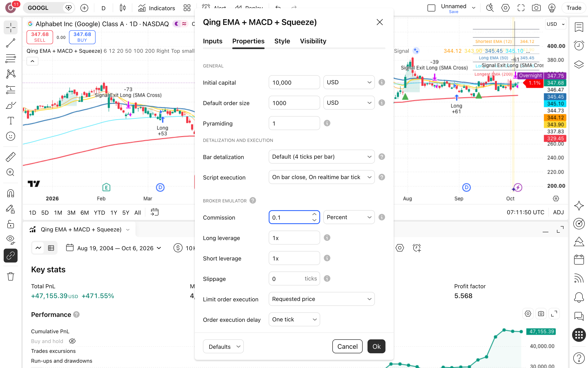Image resolution: width=588 pixels, height=368 pixels.
Task: Toggle the Magnet mode icon
Action: [x=10, y=193]
